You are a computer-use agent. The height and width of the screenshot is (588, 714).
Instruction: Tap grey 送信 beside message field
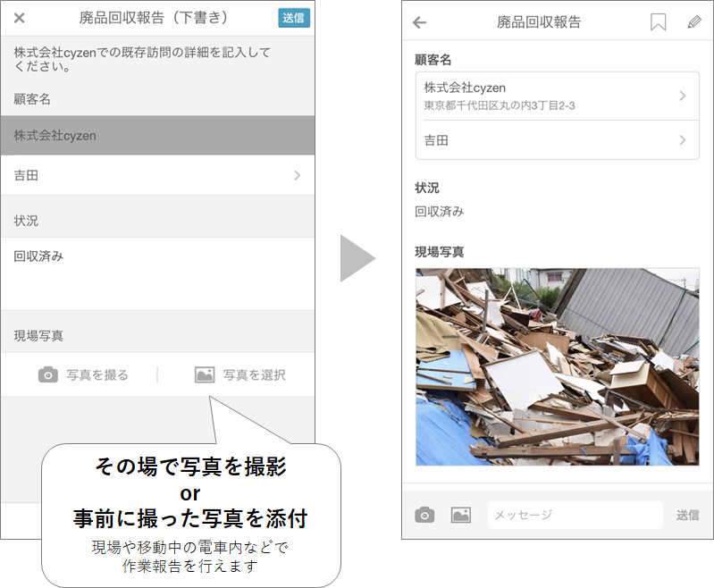[x=687, y=515]
